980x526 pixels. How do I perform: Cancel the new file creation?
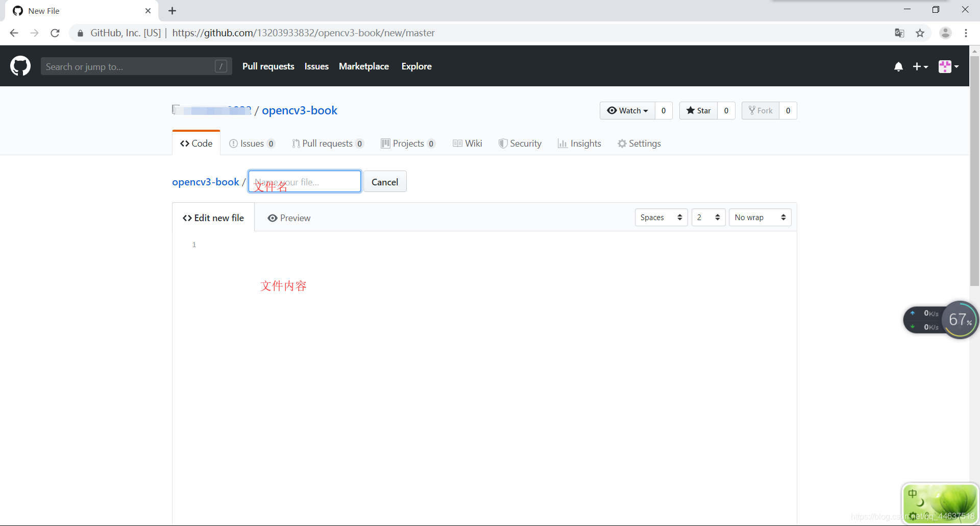385,182
